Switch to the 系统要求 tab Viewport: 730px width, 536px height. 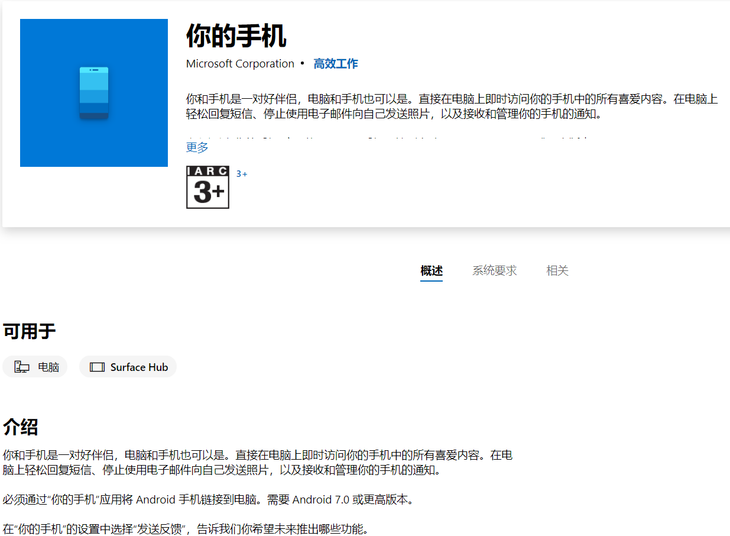[x=494, y=271]
